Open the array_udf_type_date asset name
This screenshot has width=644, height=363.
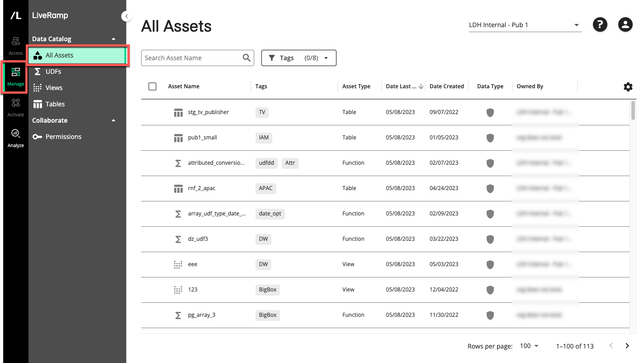pyautogui.click(x=217, y=214)
